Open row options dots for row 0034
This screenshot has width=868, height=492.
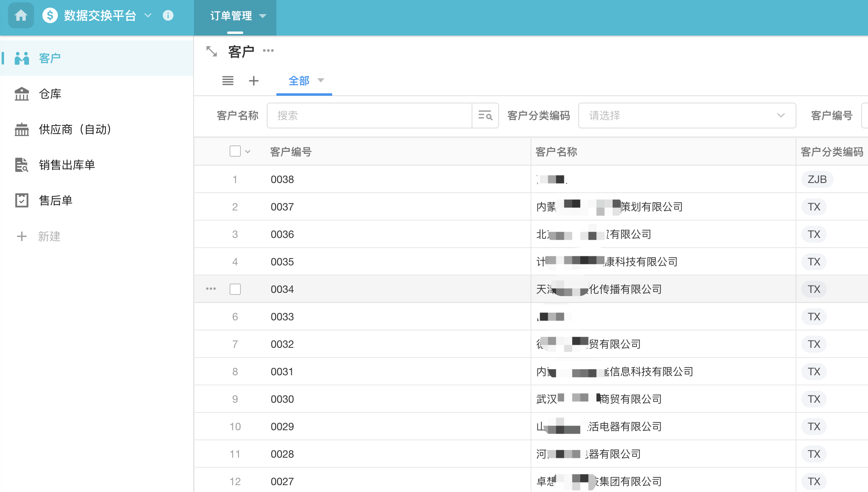point(211,289)
